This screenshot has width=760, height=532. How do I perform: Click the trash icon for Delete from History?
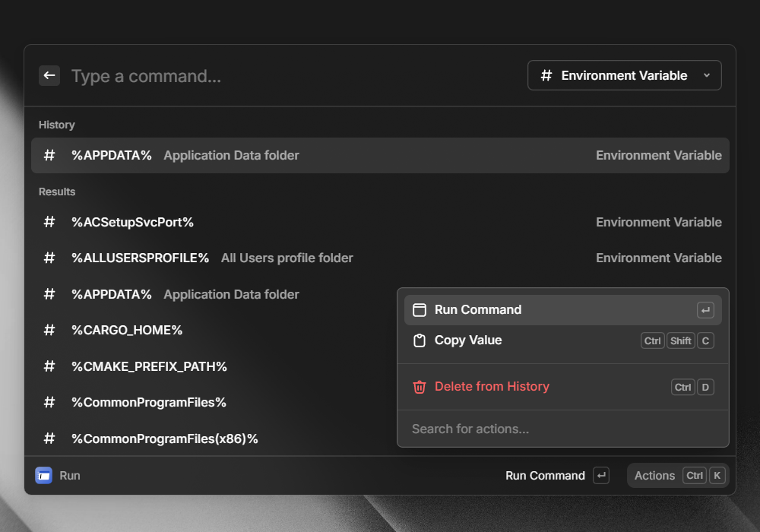click(x=420, y=387)
